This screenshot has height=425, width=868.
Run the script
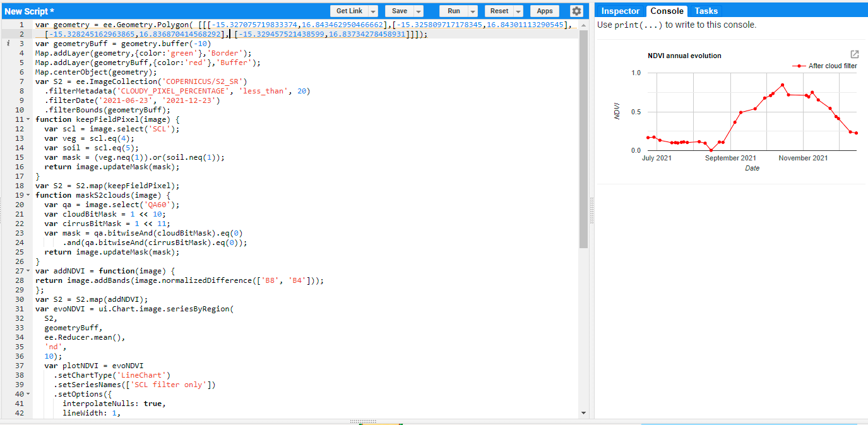(x=455, y=11)
